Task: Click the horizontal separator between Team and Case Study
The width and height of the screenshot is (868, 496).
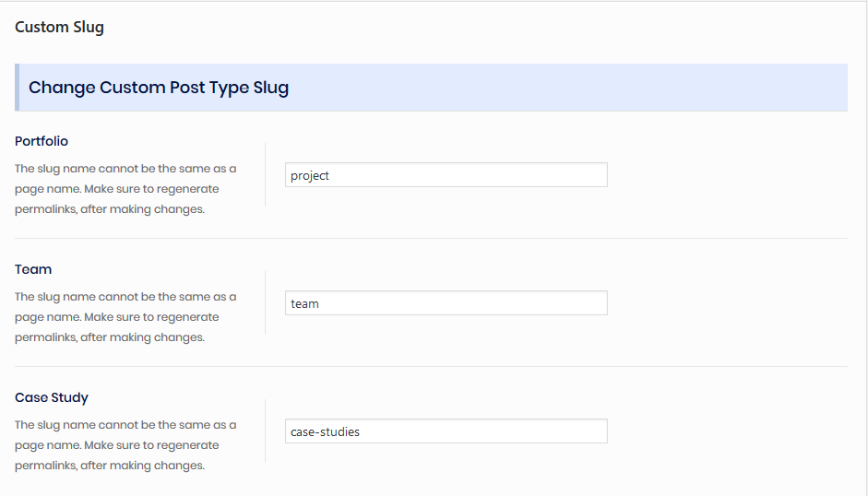Action: tap(431, 366)
